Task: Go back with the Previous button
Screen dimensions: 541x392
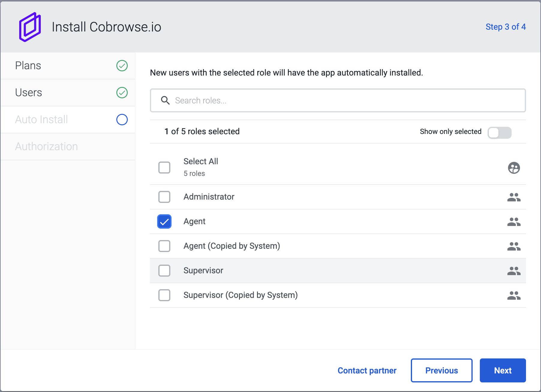Action: pyautogui.click(x=441, y=370)
